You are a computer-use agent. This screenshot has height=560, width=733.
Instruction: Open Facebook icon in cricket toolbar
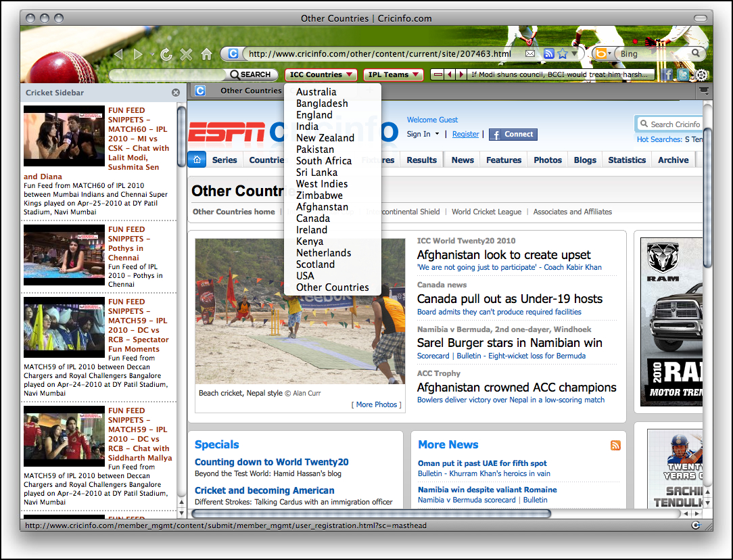pyautogui.click(x=667, y=74)
